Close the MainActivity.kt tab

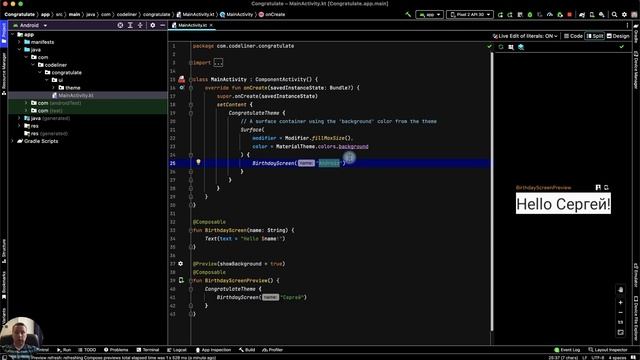coord(211,25)
